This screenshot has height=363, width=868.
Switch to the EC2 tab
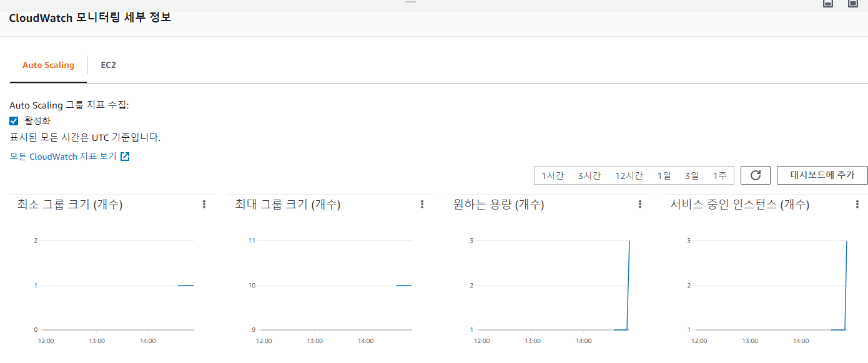click(109, 65)
